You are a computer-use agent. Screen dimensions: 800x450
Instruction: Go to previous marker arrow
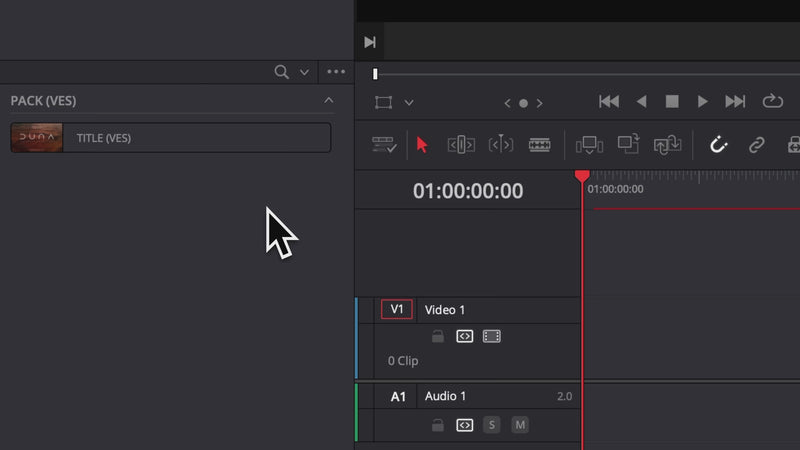(507, 103)
